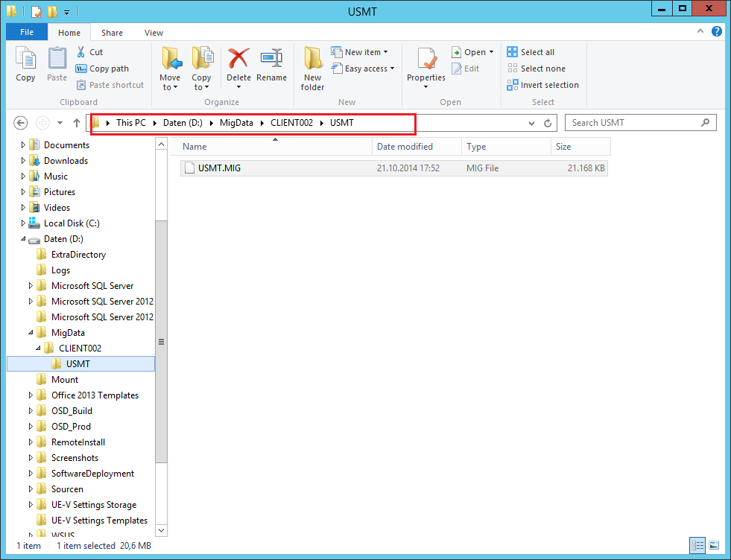Switch to the Home ribbon tab

69,33
